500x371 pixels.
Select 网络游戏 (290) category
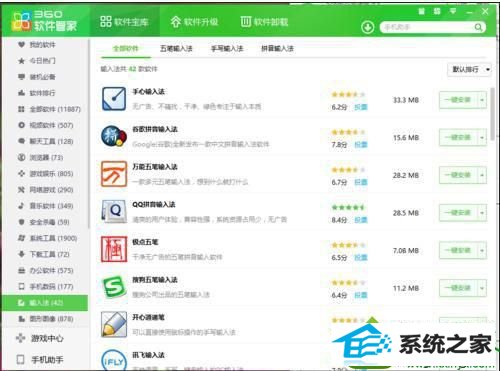click(45, 190)
